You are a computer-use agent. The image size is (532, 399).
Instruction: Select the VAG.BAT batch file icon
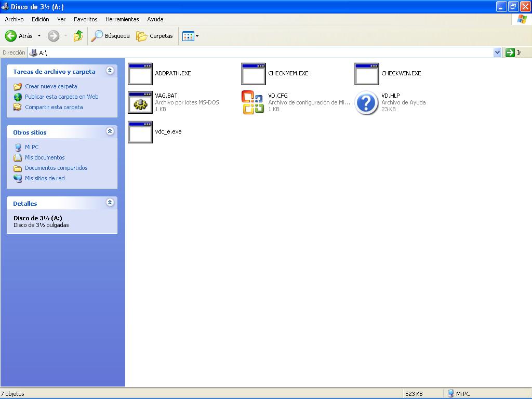pos(140,102)
